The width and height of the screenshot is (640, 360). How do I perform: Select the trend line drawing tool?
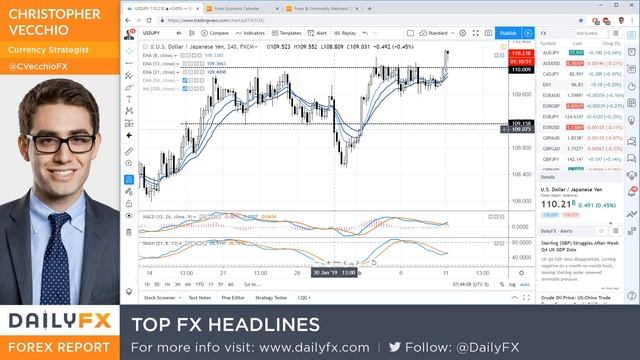click(129, 63)
